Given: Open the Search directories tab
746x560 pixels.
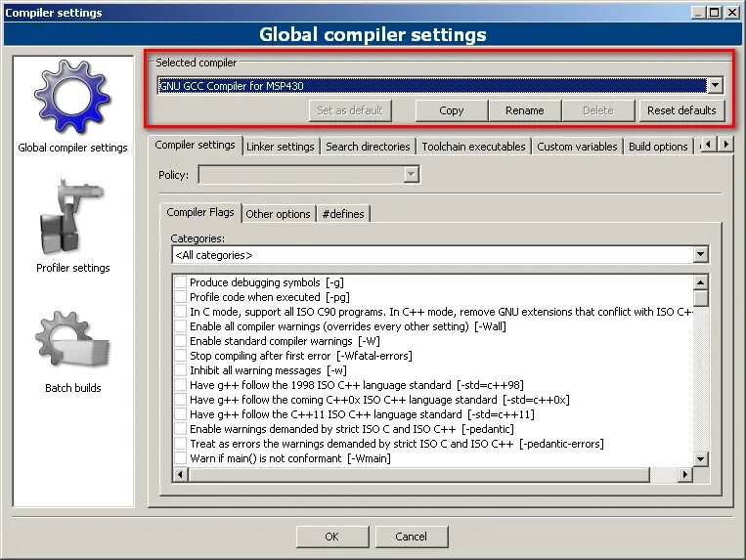Looking at the screenshot, I should point(368,147).
